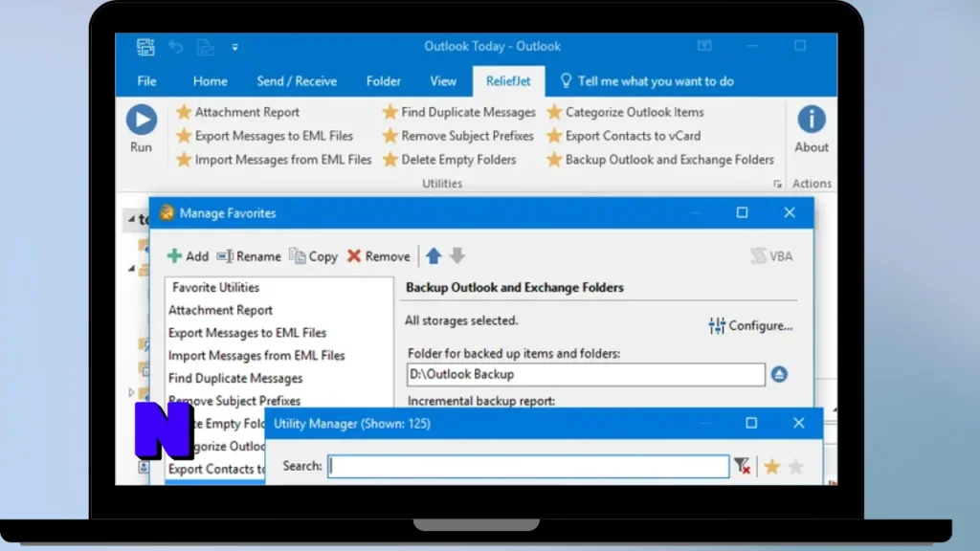Select Export Contacts entry in favorites list
980x551 pixels.
(216, 469)
